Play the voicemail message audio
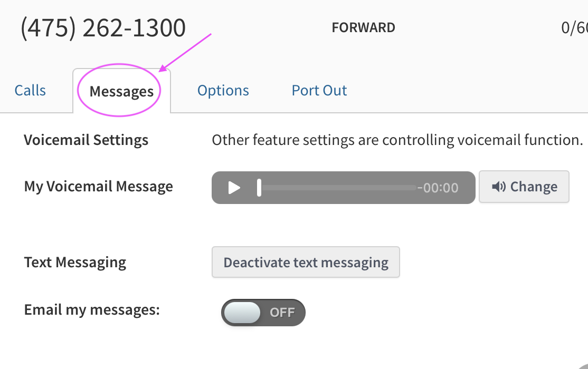The width and height of the screenshot is (588, 369). (234, 188)
